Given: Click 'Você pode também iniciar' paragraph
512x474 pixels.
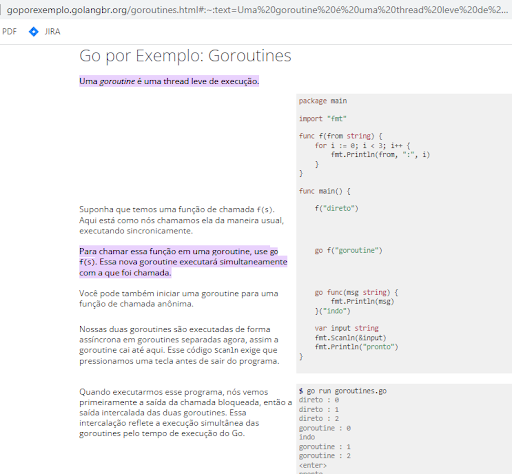Looking at the screenshot, I should (179, 299).
